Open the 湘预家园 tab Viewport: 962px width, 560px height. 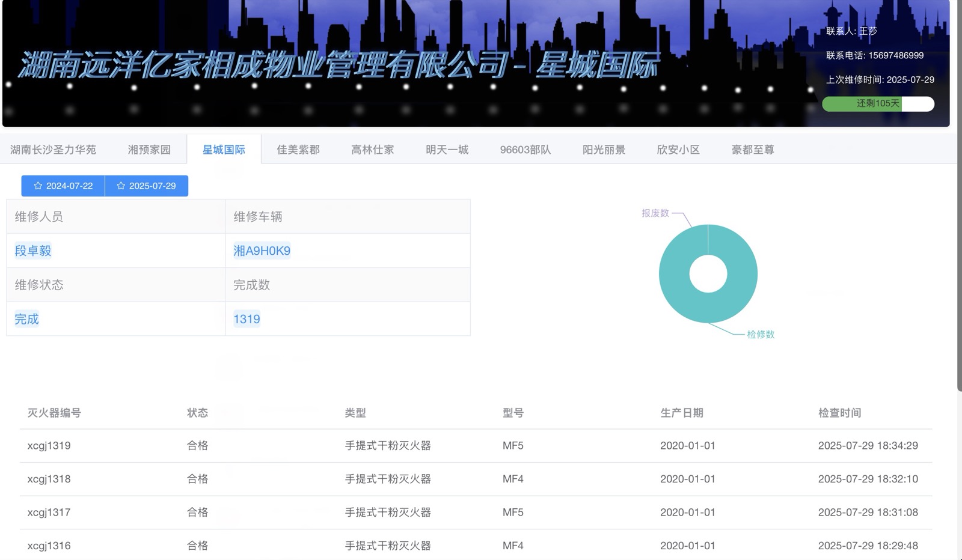(149, 150)
